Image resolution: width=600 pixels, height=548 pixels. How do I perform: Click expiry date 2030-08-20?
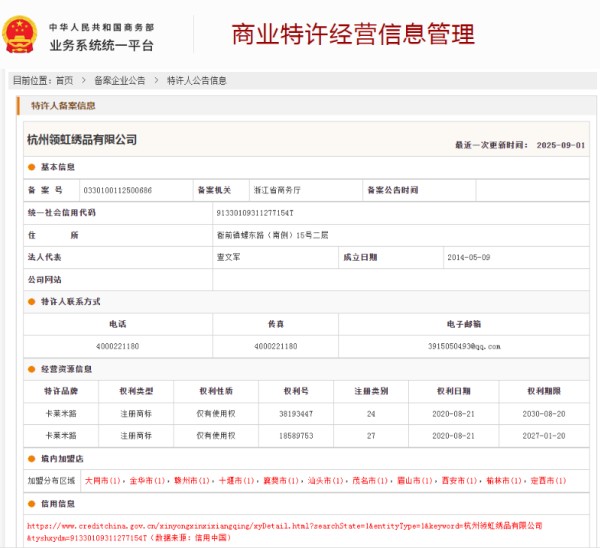click(544, 414)
